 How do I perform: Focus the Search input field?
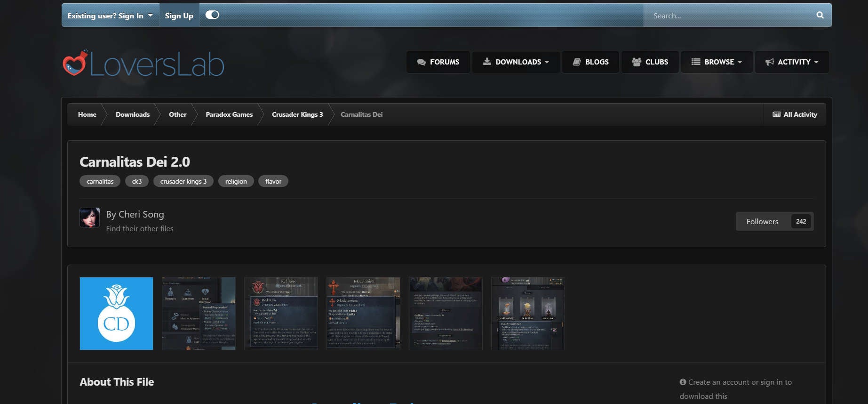[729, 16]
